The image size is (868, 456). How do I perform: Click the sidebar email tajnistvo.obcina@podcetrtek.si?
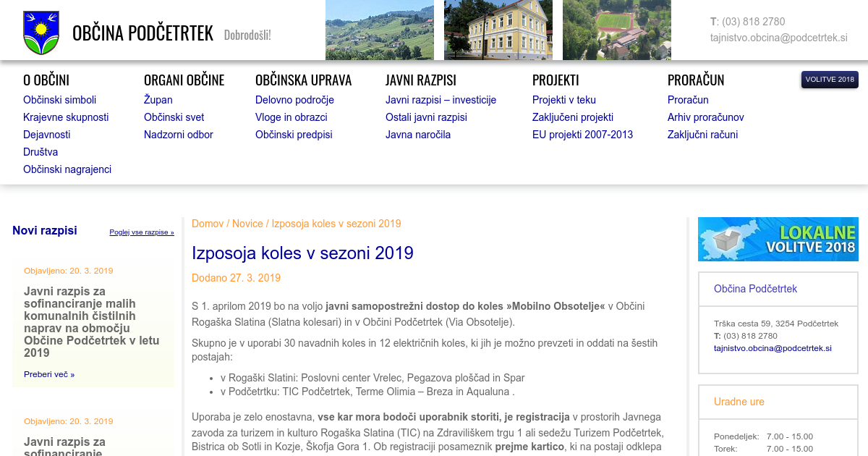point(773,348)
